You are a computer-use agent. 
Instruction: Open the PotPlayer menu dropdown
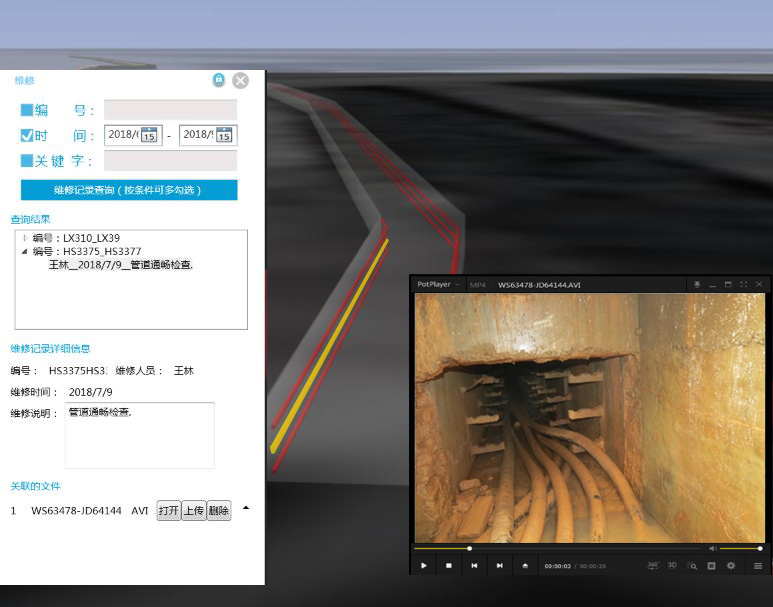pyautogui.click(x=438, y=285)
